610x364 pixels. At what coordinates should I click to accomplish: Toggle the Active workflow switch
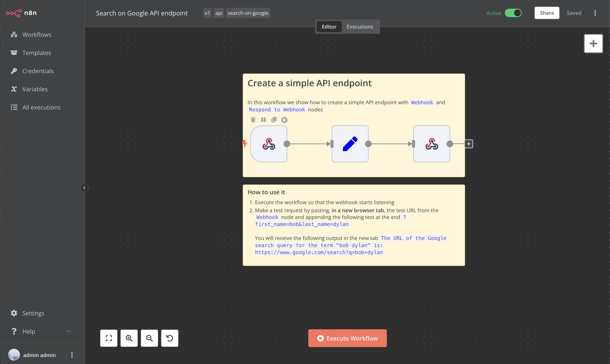click(x=513, y=13)
